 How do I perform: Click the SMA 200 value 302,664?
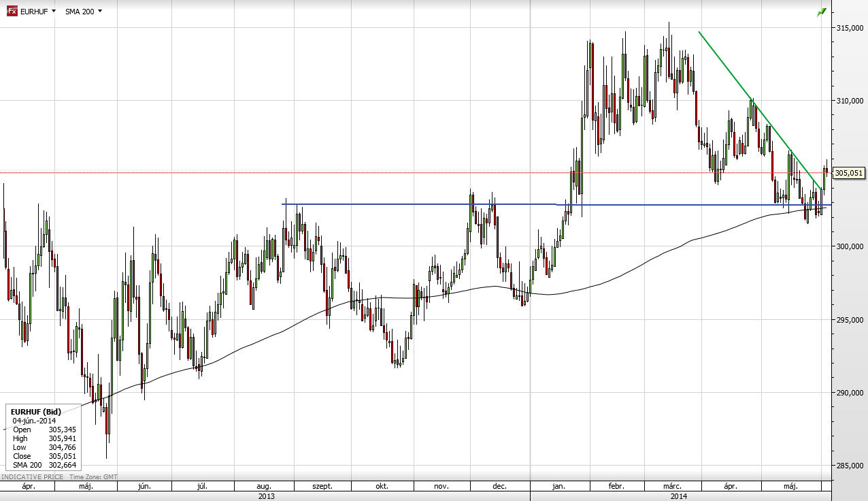click(x=61, y=465)
